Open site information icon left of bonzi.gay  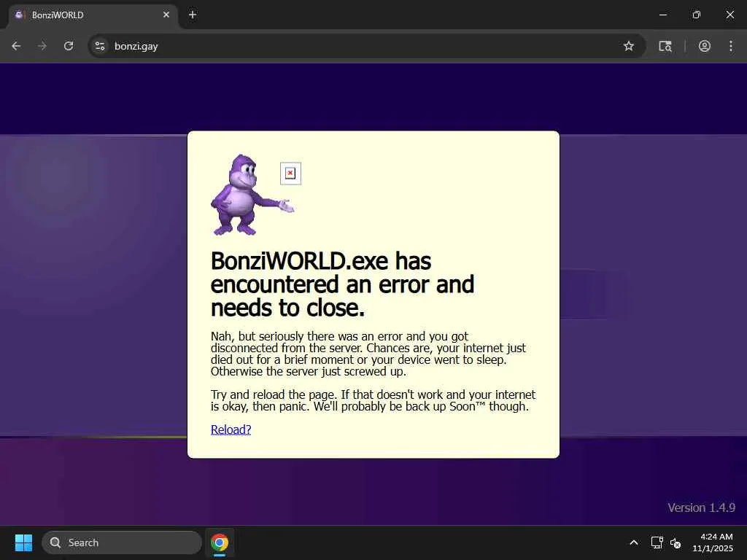[x=100, y=46]
